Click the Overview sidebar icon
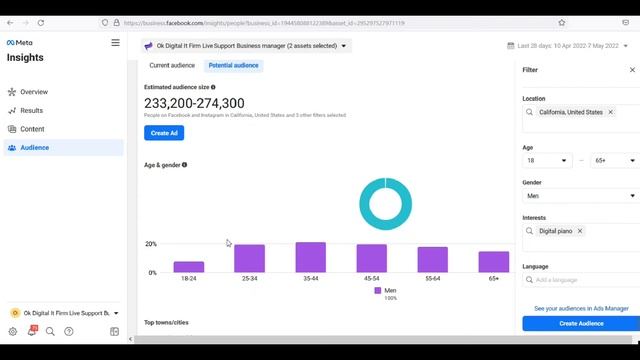This screenshot has height=360, width=640. 12,92
